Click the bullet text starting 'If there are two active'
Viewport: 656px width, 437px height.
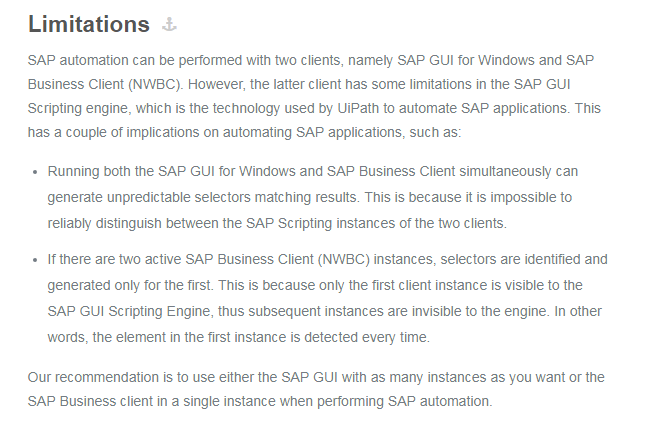click(328, 298)
